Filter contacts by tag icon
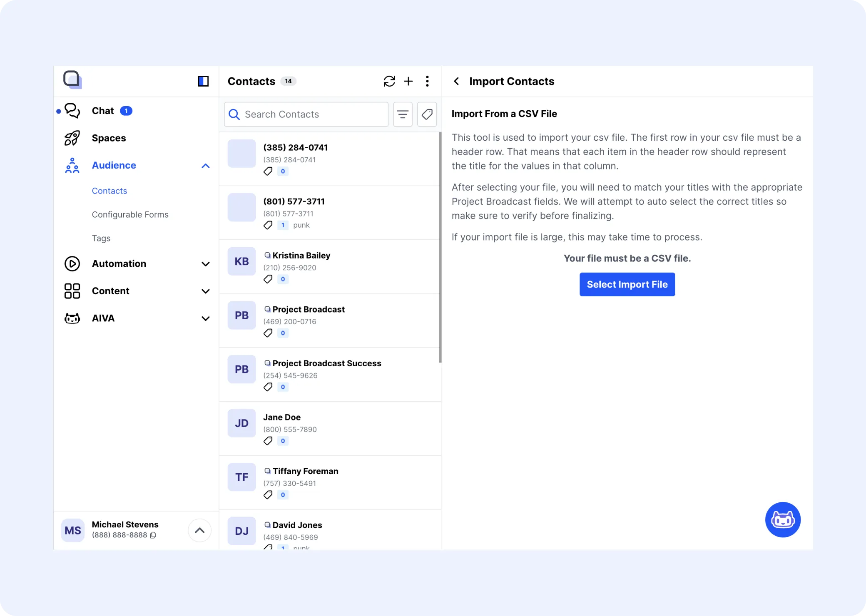 pos(427,114)
